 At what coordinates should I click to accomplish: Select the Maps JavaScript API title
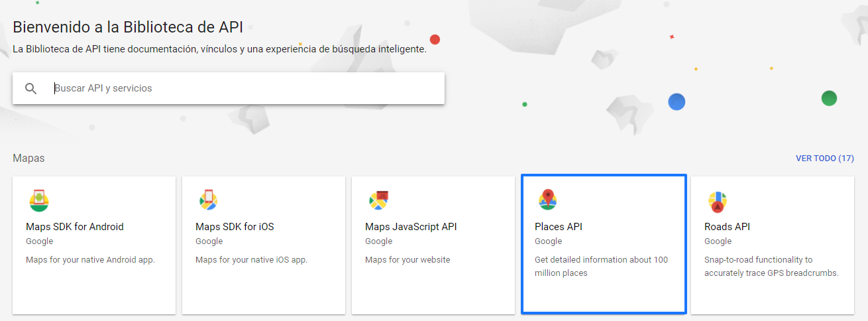coord(411,227)
